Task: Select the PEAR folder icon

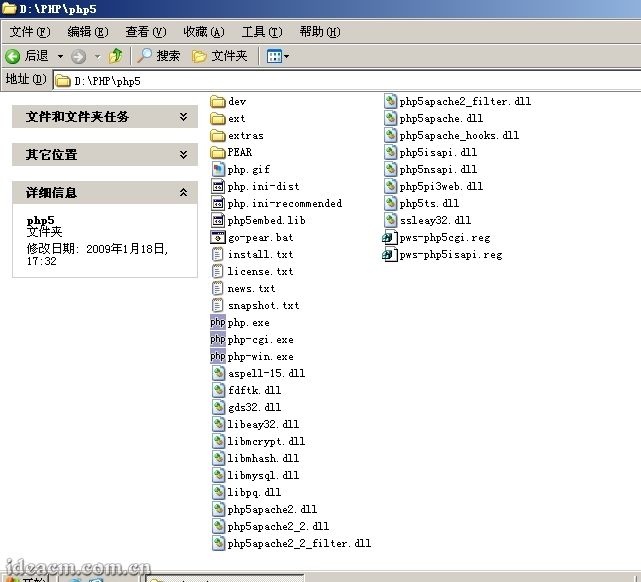Action: (218, 152)
